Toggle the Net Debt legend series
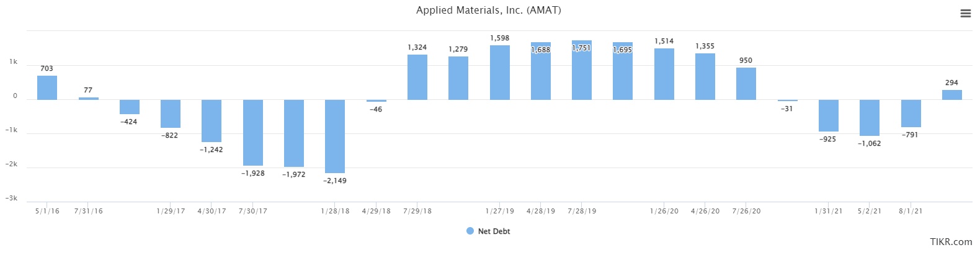The image size is (980, 255). click(494, 231)
